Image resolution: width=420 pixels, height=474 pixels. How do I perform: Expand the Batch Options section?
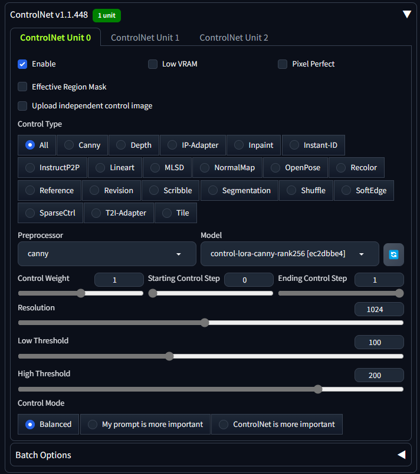[402, 455]
